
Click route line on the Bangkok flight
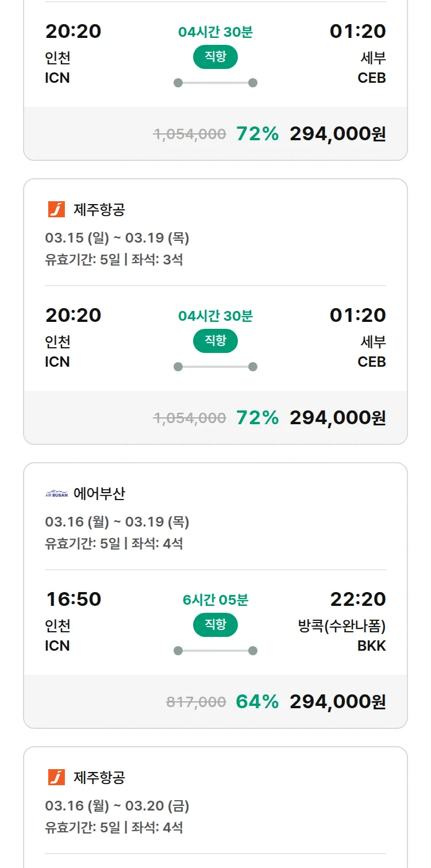(215, 651)
